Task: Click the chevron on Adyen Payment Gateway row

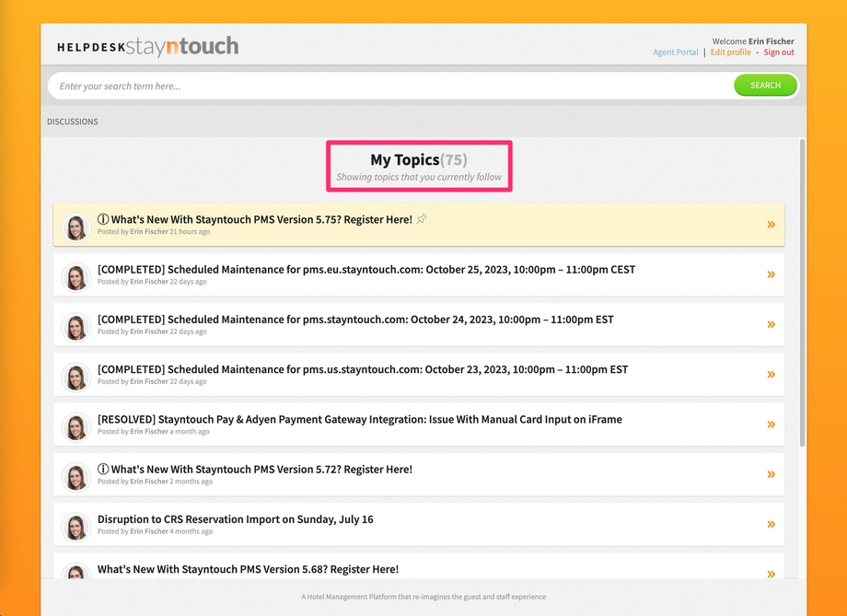Action: click(x=771, y=424)
